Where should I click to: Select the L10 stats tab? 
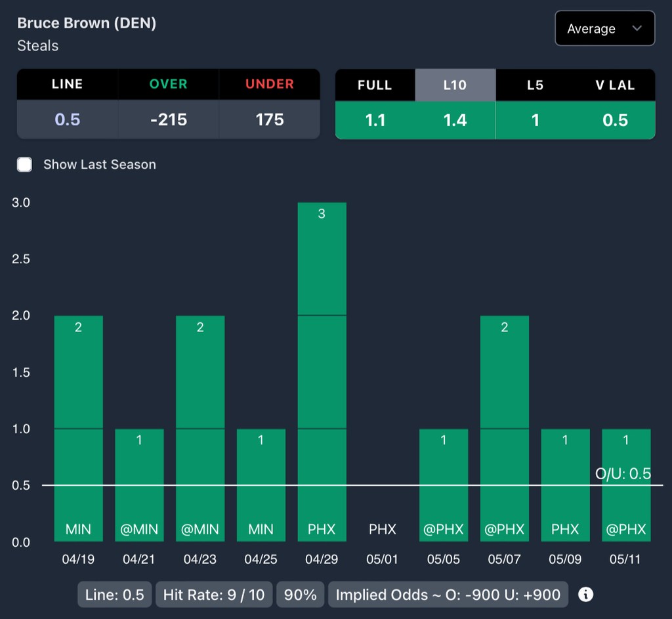tap(455, 85)
